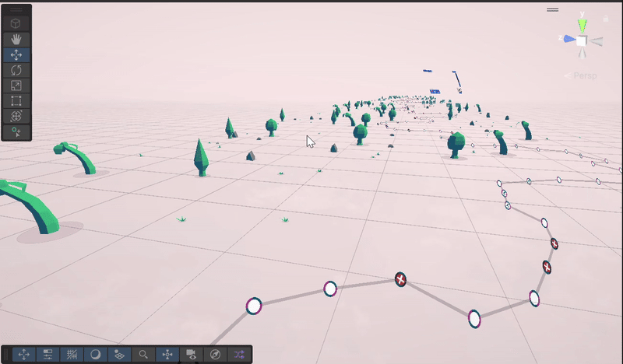Click the sliders settings icon in bottom toolbar
The image size is (623, 364).
point(48,355)
